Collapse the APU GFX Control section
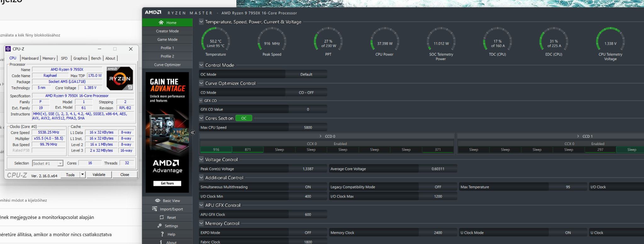Viewport: 644px width, 244px height. (201, 205)
